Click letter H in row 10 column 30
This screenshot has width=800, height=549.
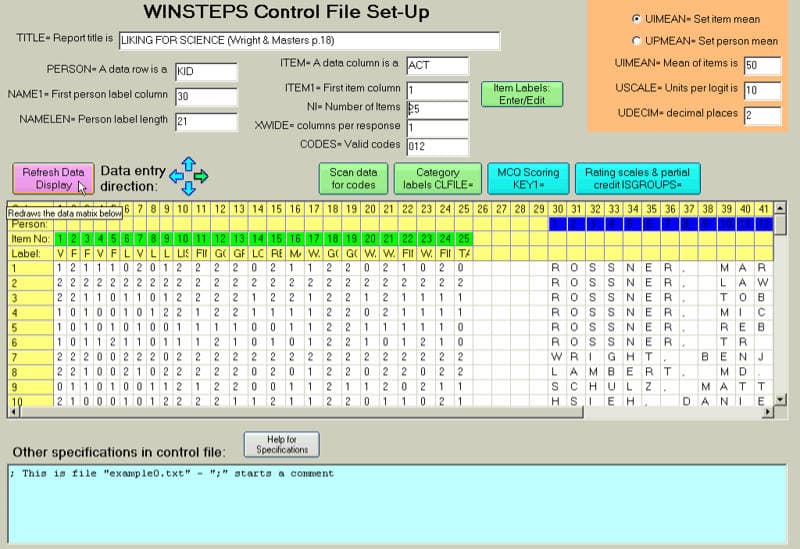click(x=555, y=401)
